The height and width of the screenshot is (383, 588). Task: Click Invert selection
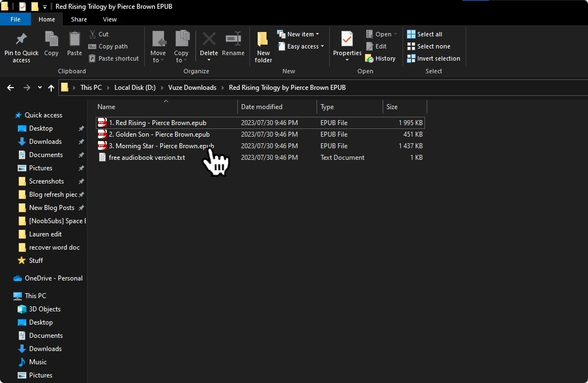(x=433, y=58)
